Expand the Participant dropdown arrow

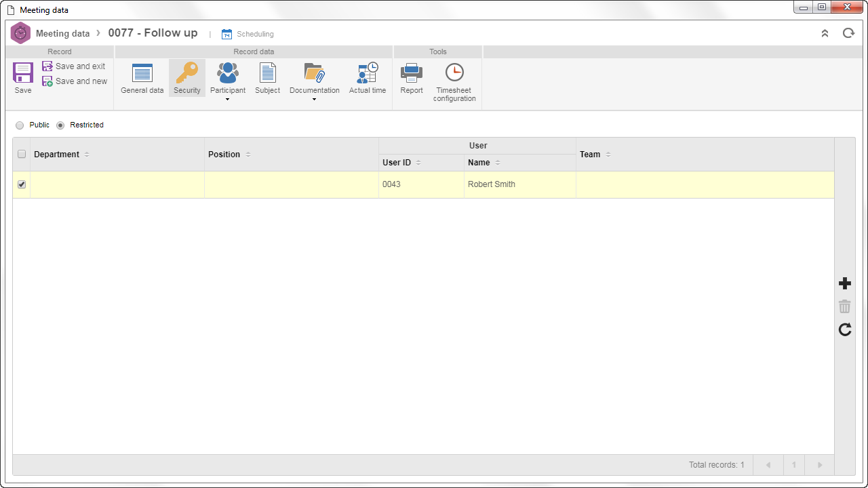pos(228,100)
